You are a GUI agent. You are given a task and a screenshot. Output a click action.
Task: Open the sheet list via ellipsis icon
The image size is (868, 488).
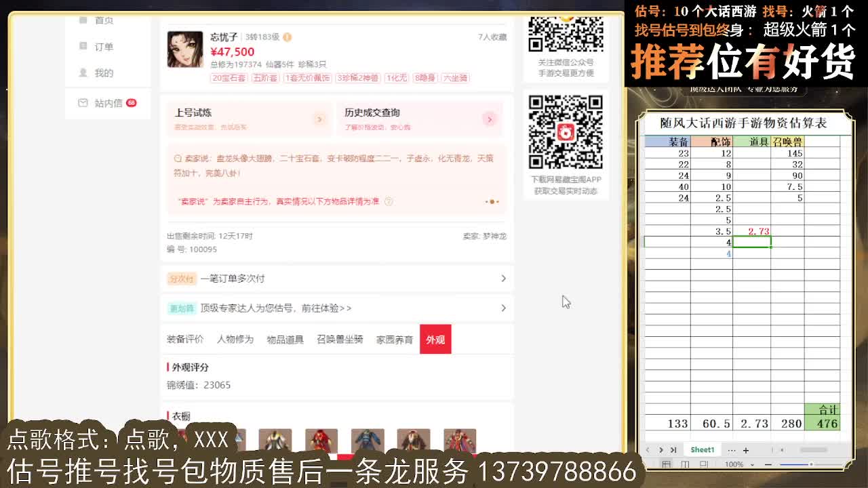tap(732, 449)
